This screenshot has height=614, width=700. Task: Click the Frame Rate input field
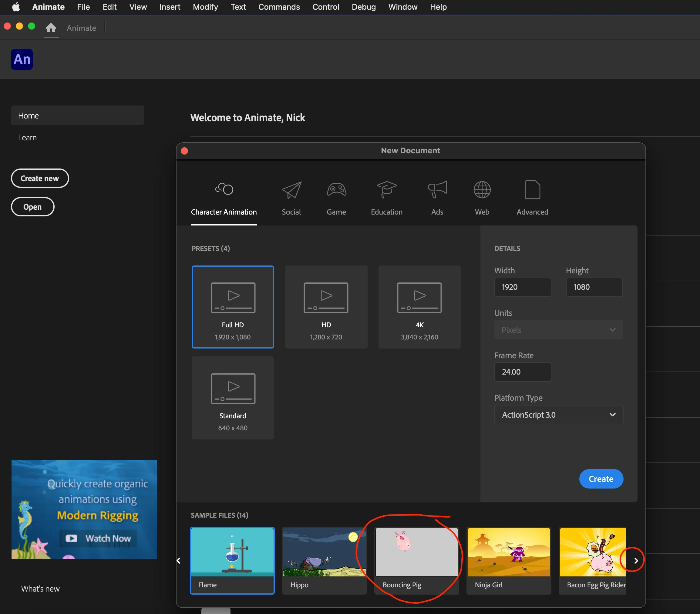pos(522,372)
